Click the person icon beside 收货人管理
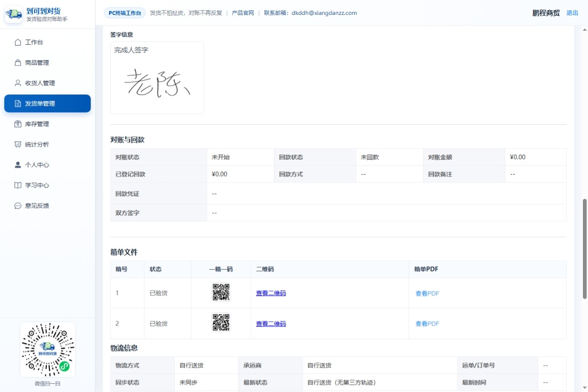588x392 pixels. coord(18,83)
